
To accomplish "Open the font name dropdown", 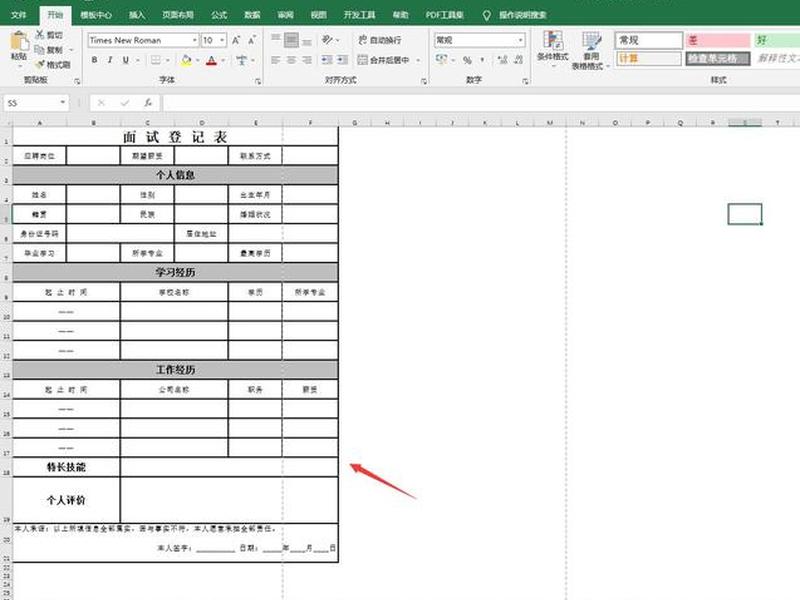I will (194, 40).
